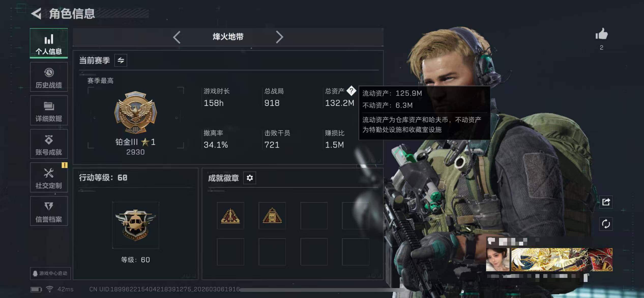Select the second badge marked 58

point(272,216)
